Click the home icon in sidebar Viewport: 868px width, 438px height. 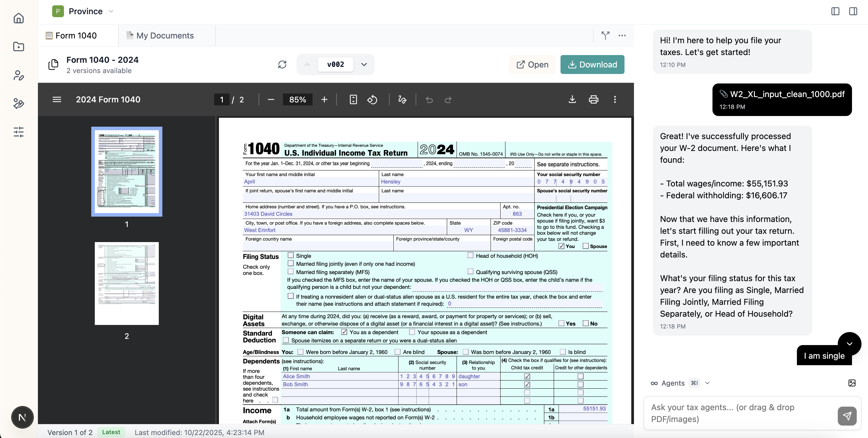pos(19,18)
